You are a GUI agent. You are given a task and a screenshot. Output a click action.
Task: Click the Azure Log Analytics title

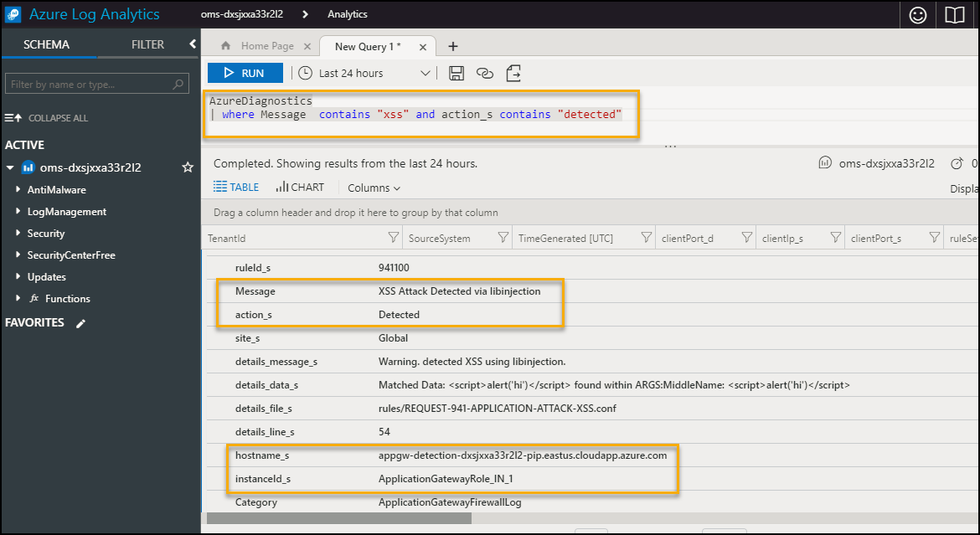[x=95, y=13]
